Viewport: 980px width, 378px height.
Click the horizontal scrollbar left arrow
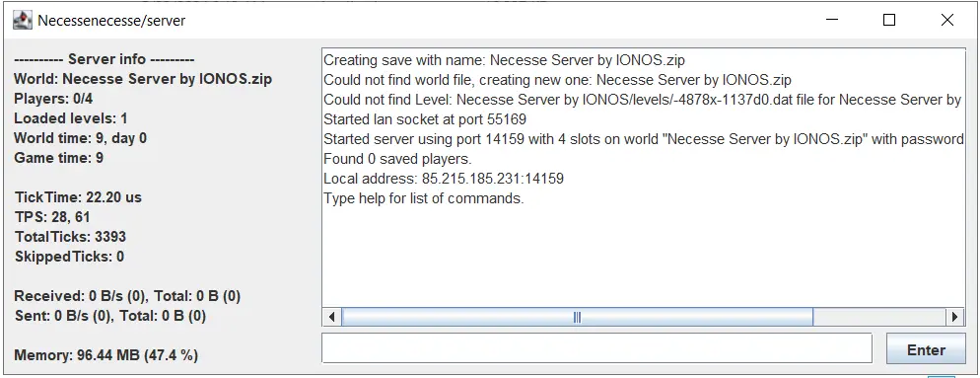(332, 317)
